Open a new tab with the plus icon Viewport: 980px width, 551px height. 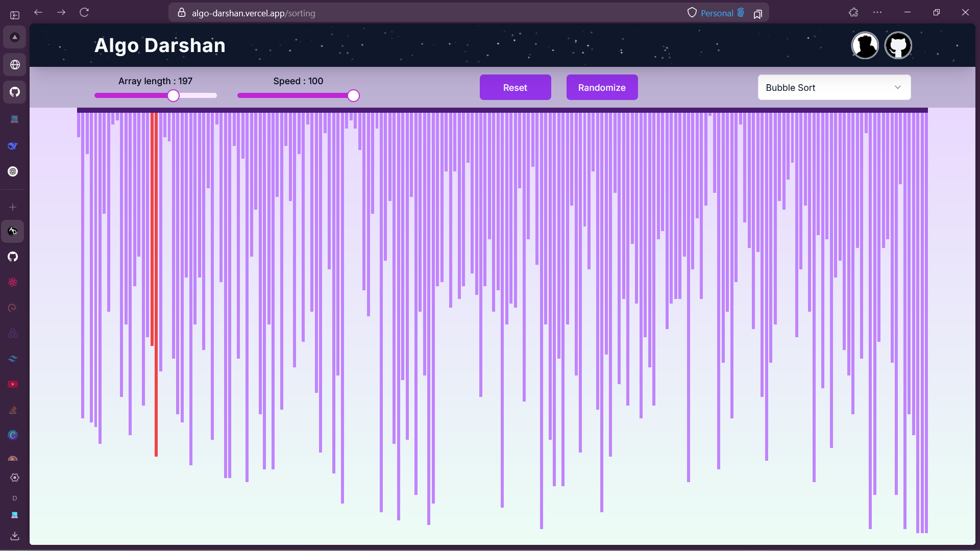click(x=12, y=207)
